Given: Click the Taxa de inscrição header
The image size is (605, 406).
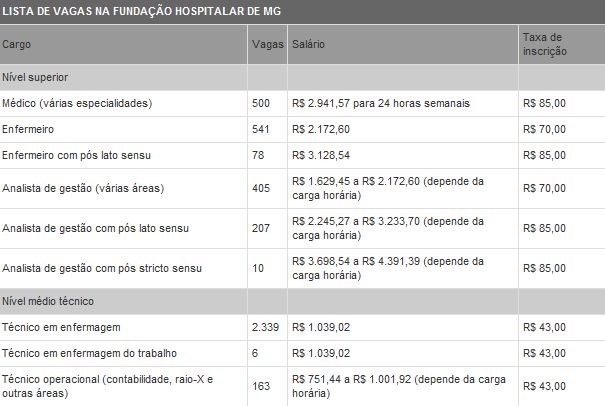Looking at the screenshot, I should click(544, 44).
